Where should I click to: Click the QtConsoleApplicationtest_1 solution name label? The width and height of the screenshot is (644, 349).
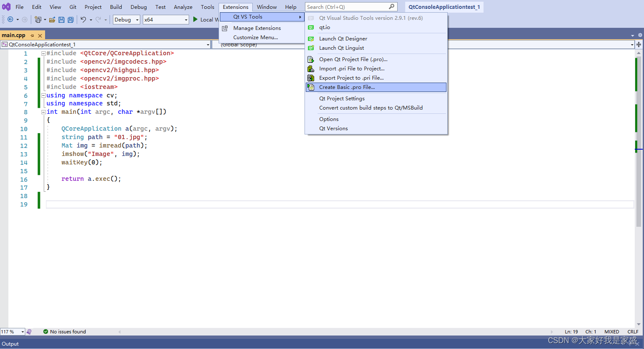444,7
